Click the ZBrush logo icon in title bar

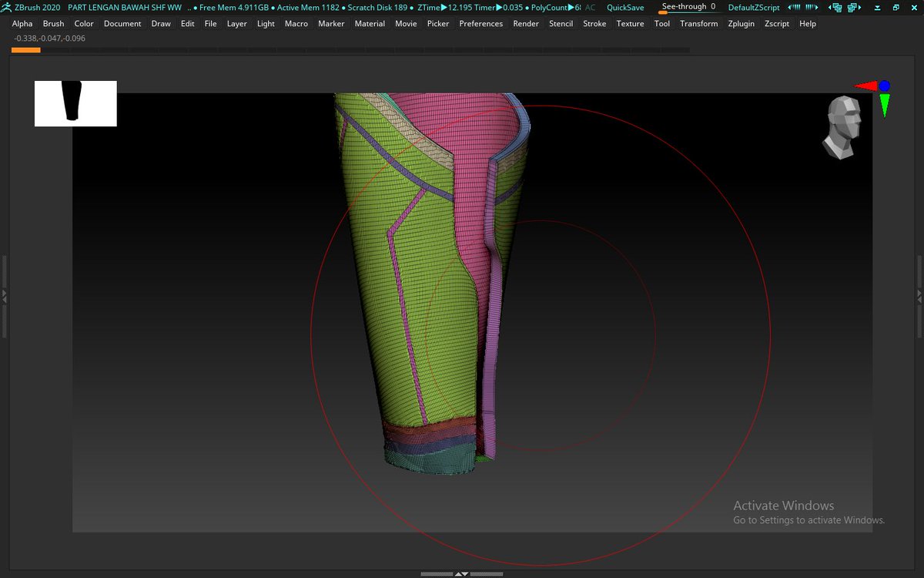8,7
